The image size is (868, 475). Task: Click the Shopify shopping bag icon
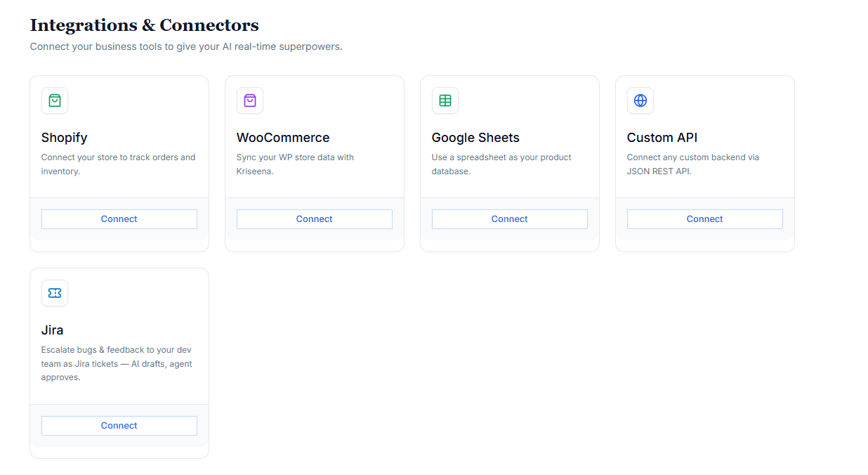[x=55, y=100]
